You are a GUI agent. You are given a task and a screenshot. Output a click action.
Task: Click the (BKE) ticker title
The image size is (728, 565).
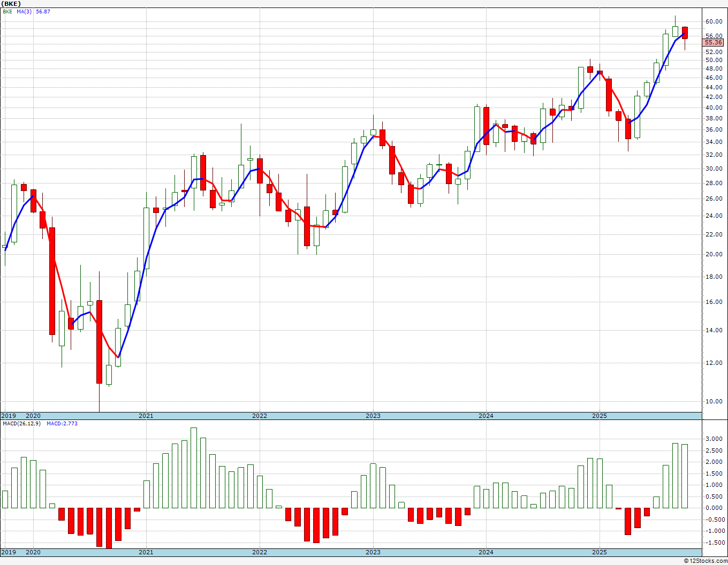click(x=11, y=3)
